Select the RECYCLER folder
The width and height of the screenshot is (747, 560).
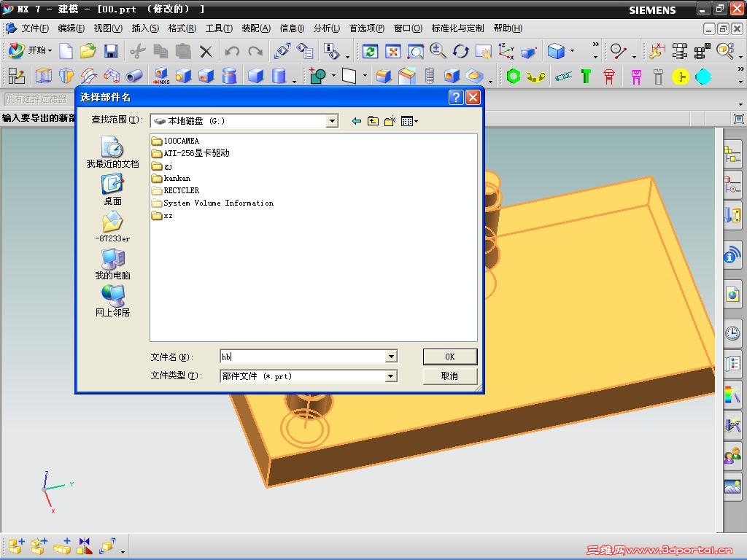point(175,190)
